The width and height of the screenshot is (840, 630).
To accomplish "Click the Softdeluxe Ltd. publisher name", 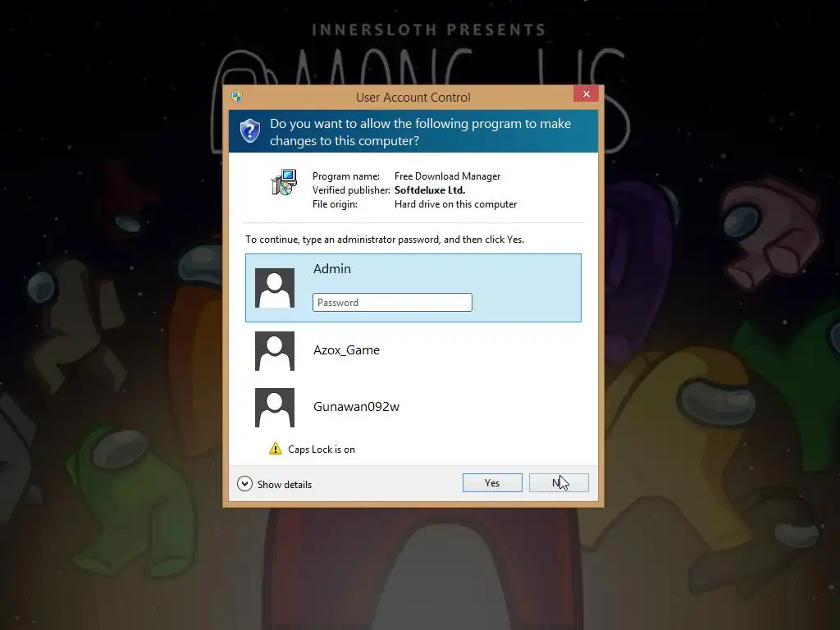I will pyautogui.click(x=430, y=190).
